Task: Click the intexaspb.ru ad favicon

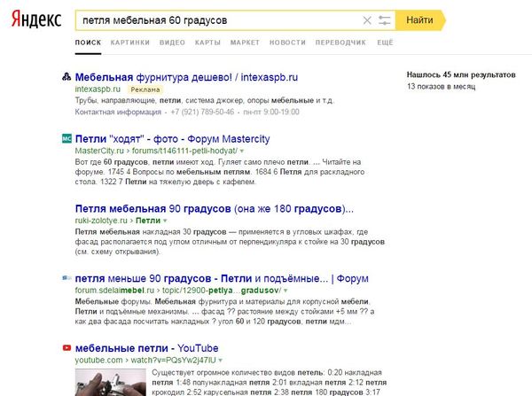Action: pos(66,77)
